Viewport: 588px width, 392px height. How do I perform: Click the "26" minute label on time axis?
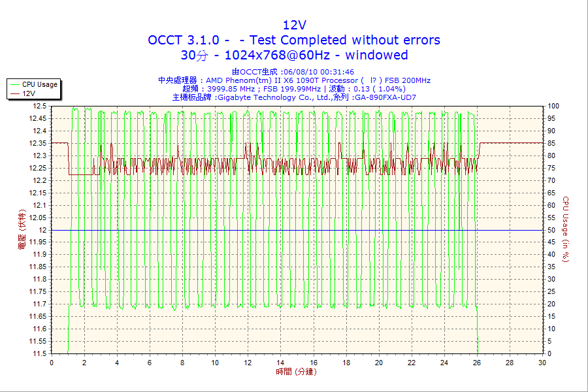[x=477, y=363]
